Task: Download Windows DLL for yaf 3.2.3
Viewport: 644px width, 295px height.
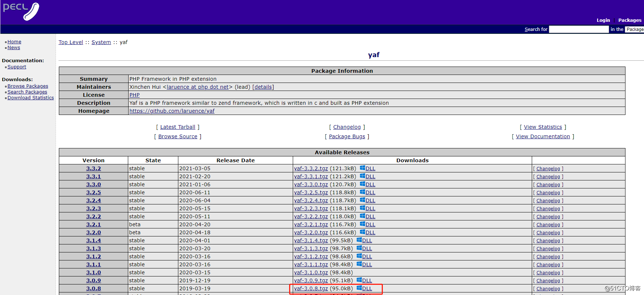Action: [368, 208]
